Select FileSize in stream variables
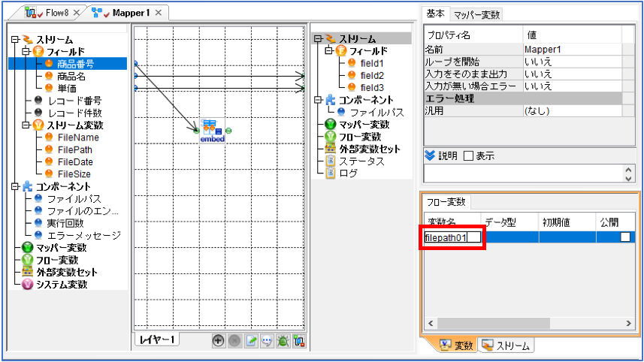644x362 pixels. pos(74,174)
